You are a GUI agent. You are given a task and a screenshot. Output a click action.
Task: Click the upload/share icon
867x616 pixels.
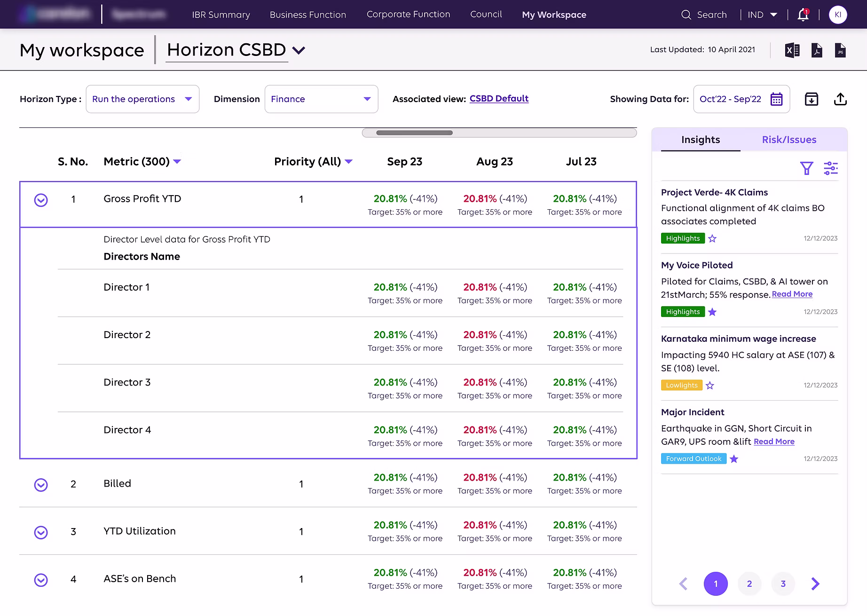pyautogui.click(x=840, y=99)
